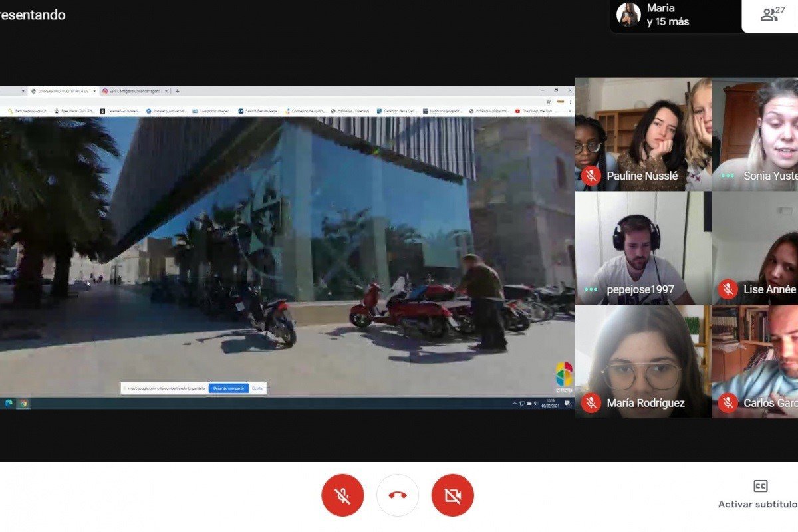The image size is (798, 532).
Task: Hang up the call with the red phone button
Action: (398, 495)
